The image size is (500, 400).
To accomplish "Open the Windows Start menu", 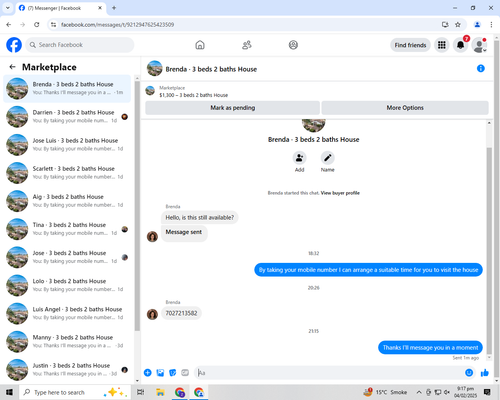I will pyautogui.click(x=9, y=392).
